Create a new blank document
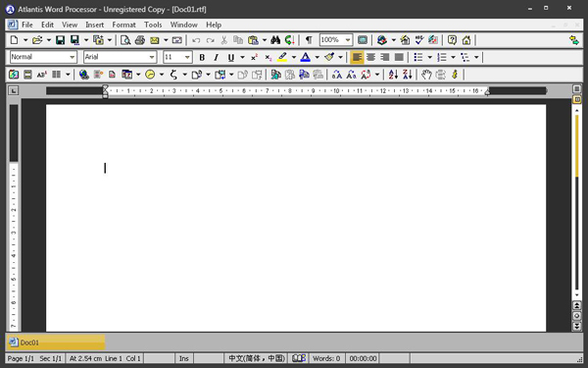Screen dimensions: 588x368 (14, 40)
